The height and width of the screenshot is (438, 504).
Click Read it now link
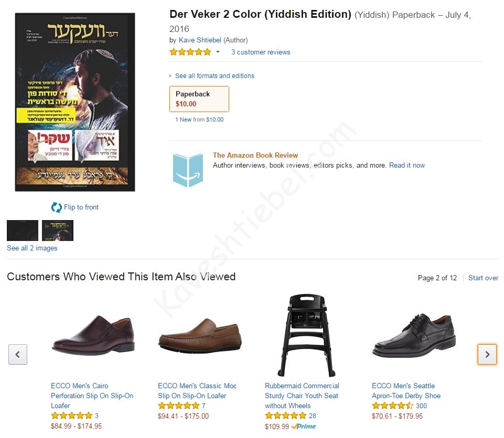(407, 166)
